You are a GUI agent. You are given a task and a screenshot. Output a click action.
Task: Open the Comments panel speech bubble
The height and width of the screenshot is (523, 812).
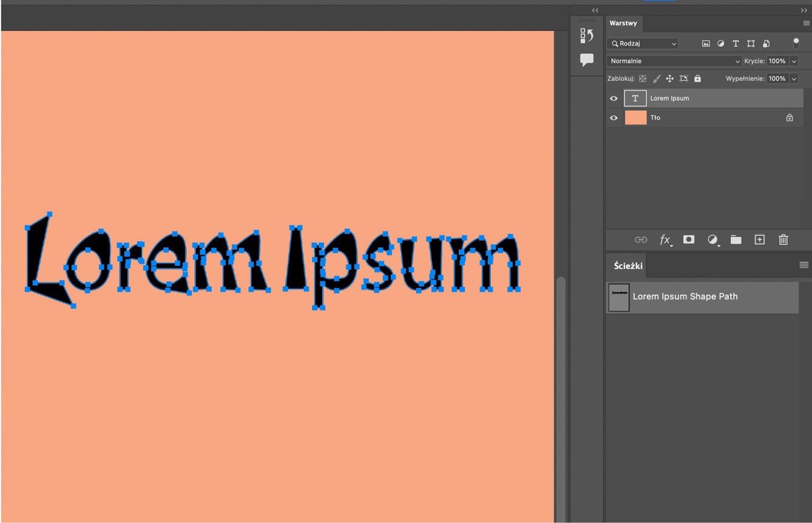(x=587, y=60)
